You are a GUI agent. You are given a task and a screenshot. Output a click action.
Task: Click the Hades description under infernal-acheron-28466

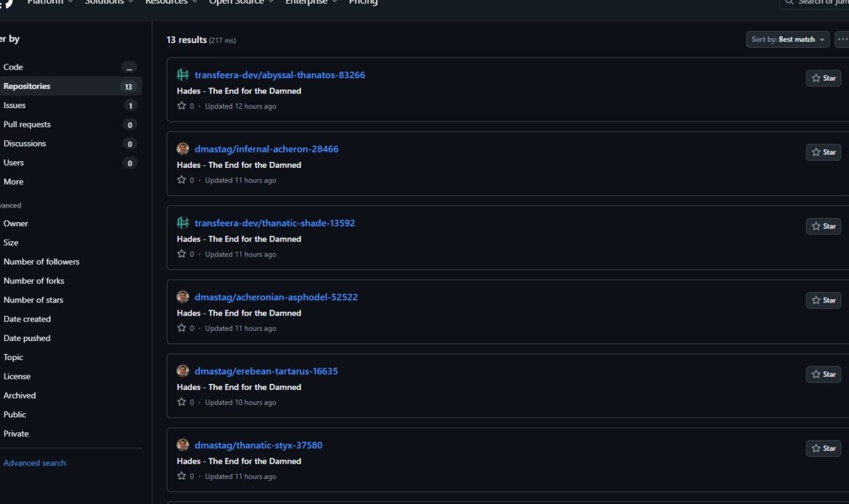click(x=239, y=165)
